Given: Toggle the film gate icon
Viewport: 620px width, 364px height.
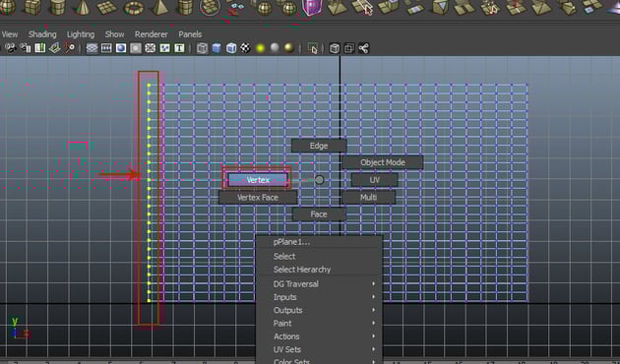Looking at the screenshot, I should point(106,48).
